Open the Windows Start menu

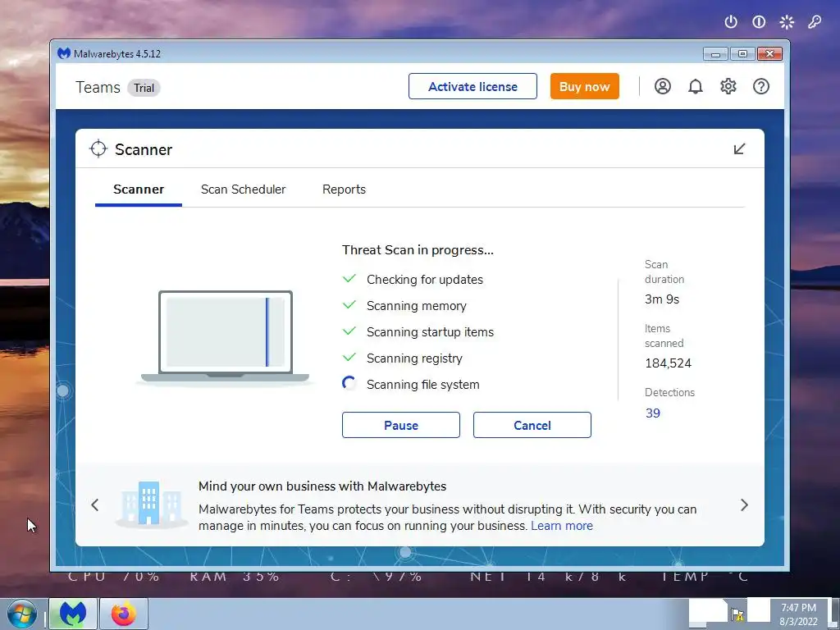pos(22,614)
